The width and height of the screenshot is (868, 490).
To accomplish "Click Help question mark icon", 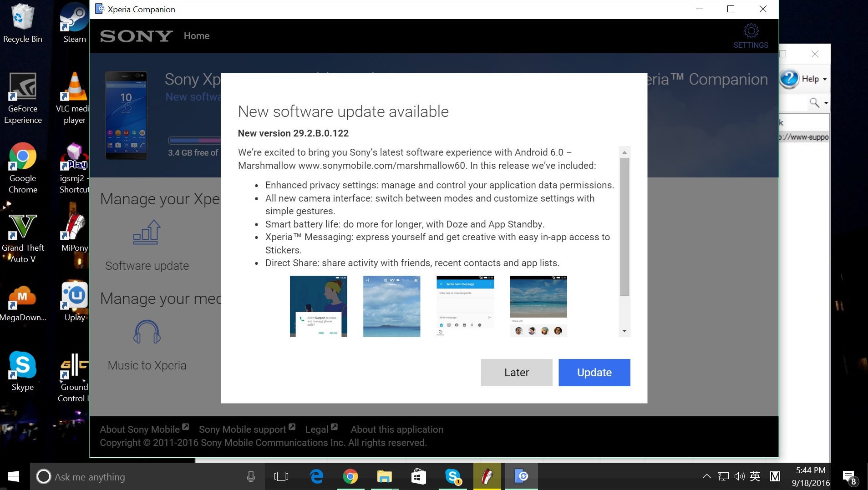I will pos(789,79).
